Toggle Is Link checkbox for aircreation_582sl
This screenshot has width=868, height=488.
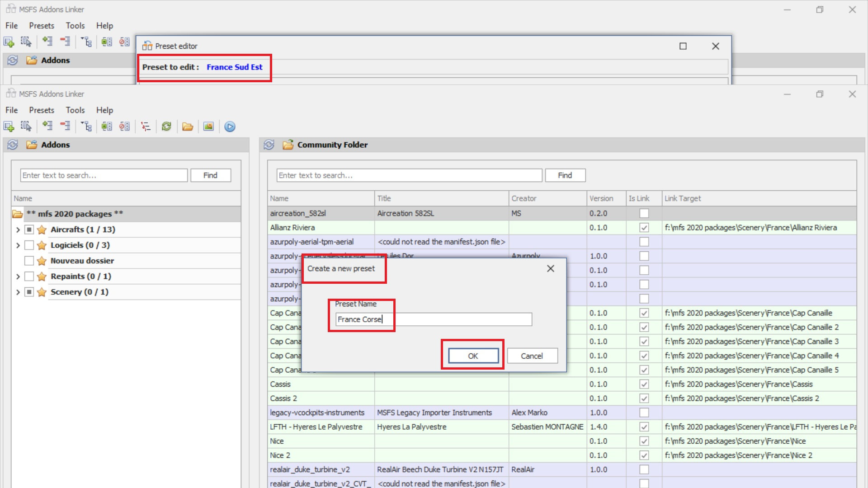644,213
